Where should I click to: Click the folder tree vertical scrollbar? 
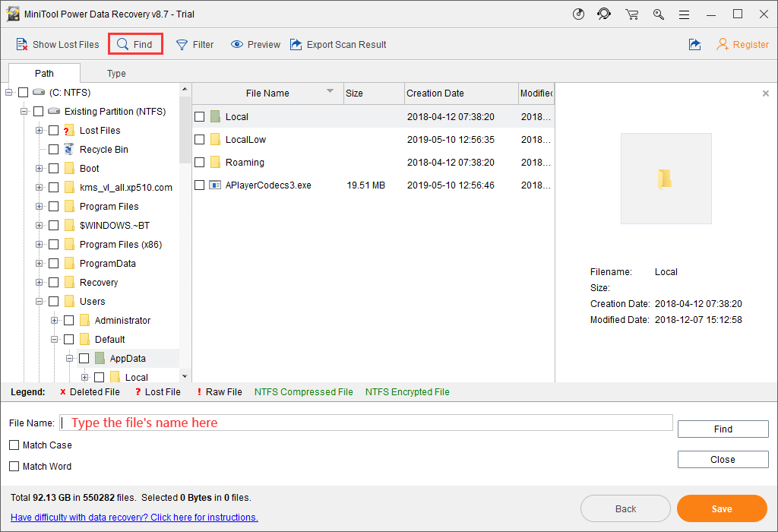coord(185,228)
